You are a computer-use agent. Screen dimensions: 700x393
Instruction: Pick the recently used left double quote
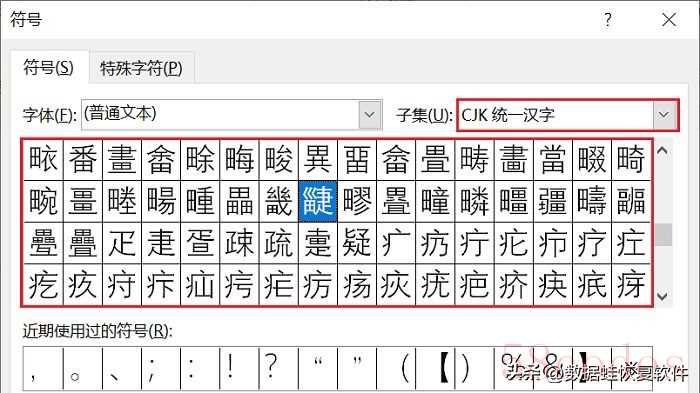(317, 368)
